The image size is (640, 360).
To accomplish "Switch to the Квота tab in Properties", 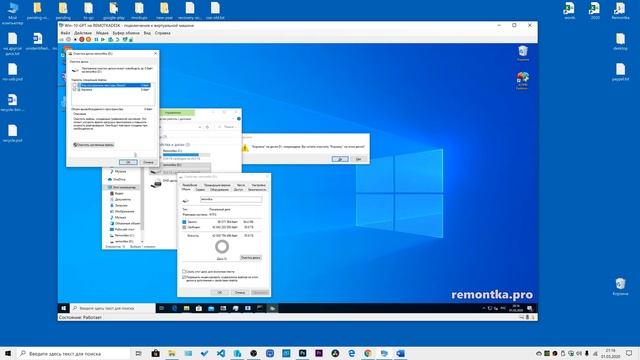I will [241, 185].
